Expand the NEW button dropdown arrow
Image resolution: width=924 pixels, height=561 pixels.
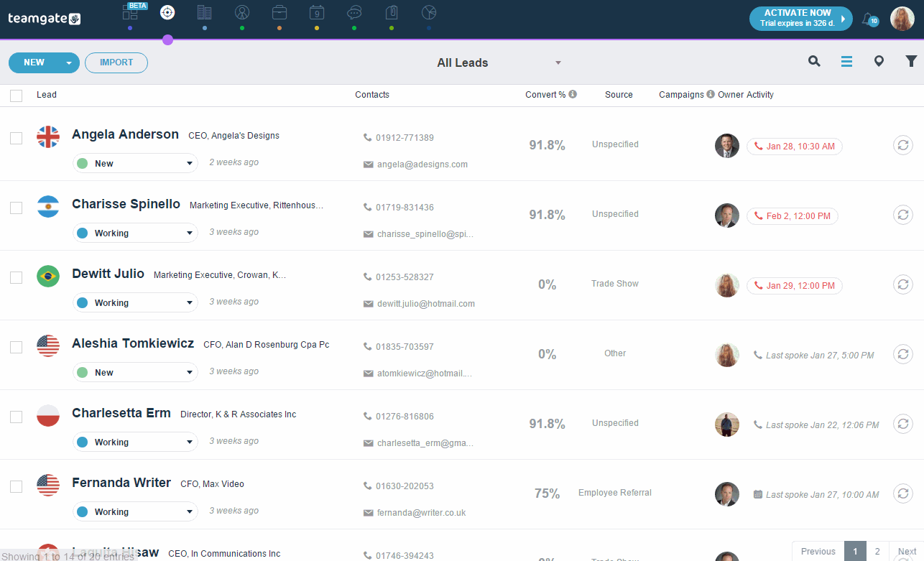69,63
